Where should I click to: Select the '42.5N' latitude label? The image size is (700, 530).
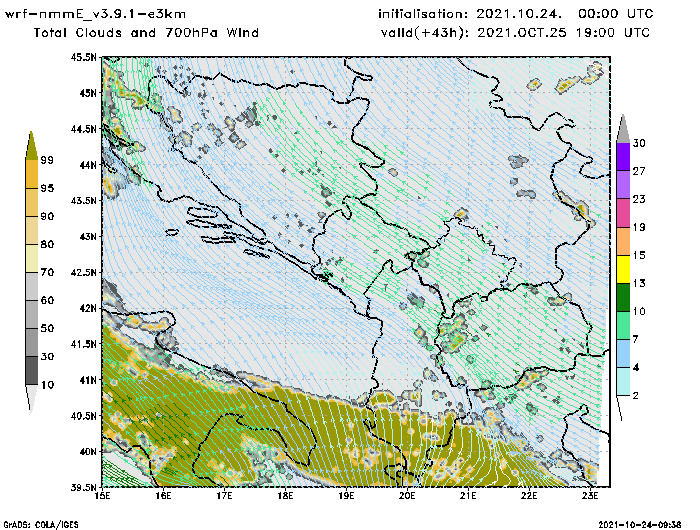point(83,272)
